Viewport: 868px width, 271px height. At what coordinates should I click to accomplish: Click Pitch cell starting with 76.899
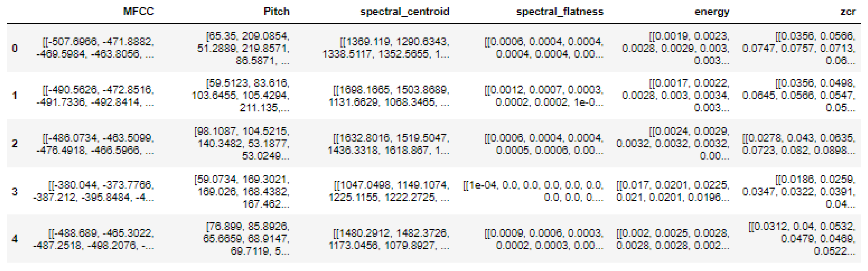tap(246, 239)
